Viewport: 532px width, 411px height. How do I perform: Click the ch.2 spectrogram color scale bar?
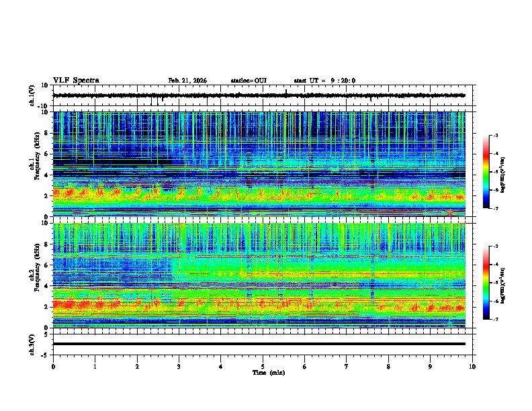[486, 283]
